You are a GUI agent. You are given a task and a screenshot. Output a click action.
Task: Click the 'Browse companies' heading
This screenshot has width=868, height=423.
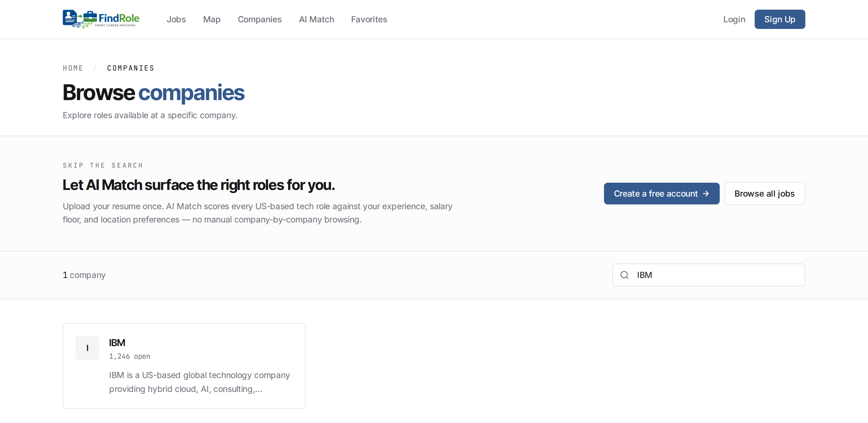click(154, 92)
